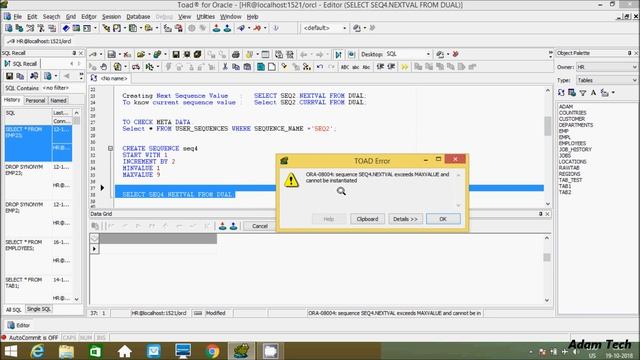640x360 pixels.
Task: Click the binoculars search icon in SQL Recall
Action: pyautogui.click(x=34, y=76)
